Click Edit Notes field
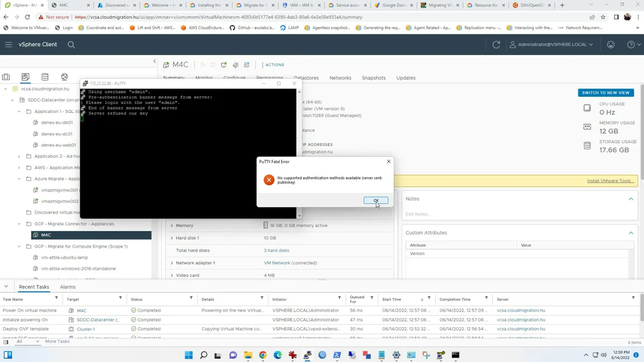Screen dimensions: 644x362 [x=418, y=214]
